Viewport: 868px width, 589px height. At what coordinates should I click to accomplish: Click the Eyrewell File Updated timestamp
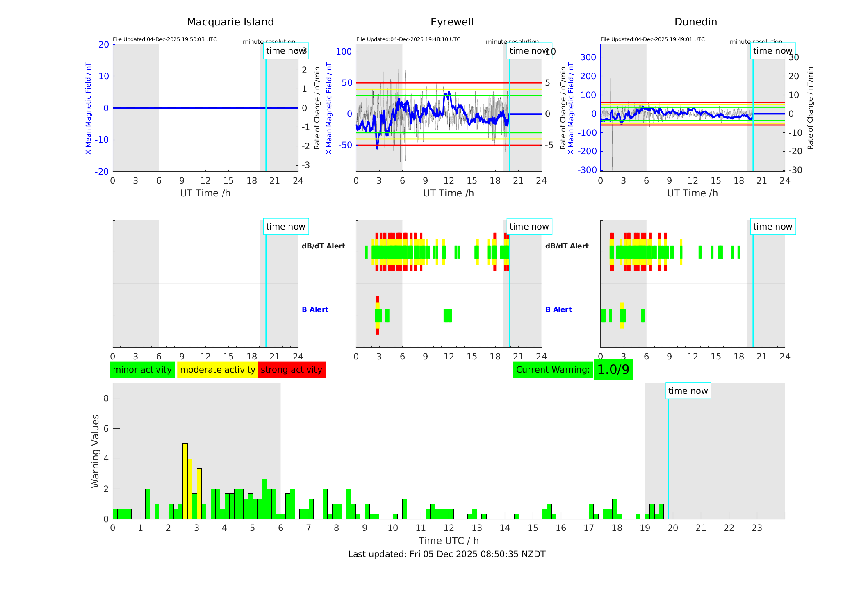coord(408,39)
